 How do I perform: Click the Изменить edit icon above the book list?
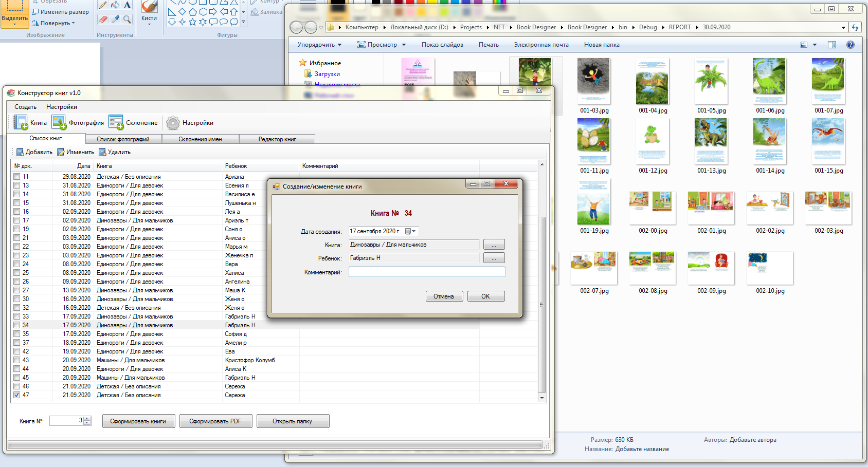pos(61,152)
